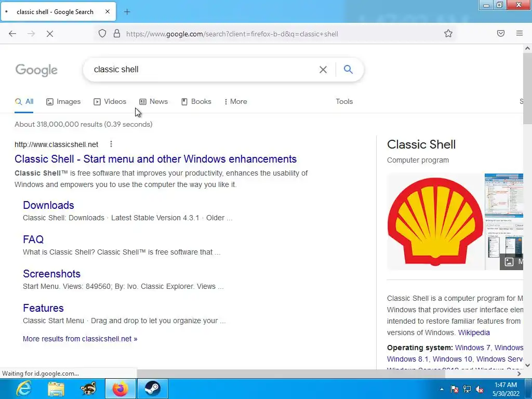The height and width of the screenshot is (399, 532).
Task: Click the Windows 8.1 link
Action: (407, 359)
